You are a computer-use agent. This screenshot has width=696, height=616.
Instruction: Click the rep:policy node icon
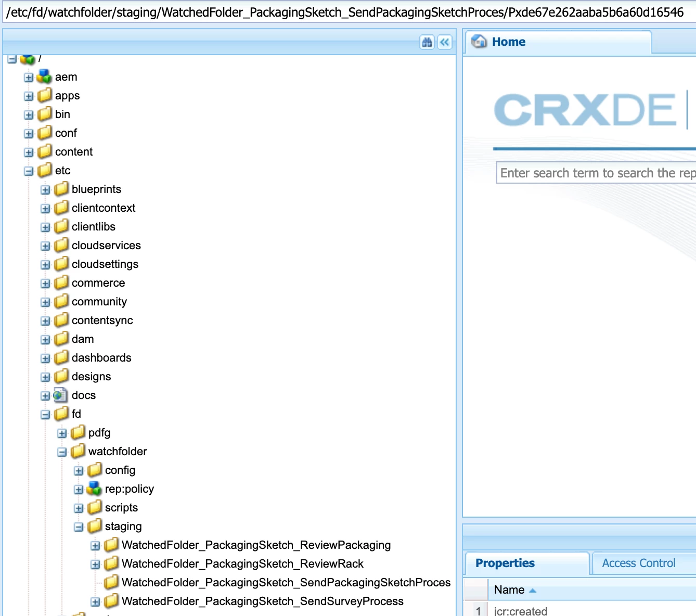(94, 489)
